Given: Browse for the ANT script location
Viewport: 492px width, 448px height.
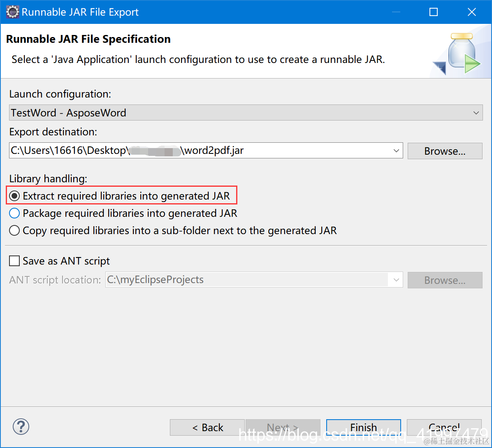Looking at the screenshot, I should (445, 280).
